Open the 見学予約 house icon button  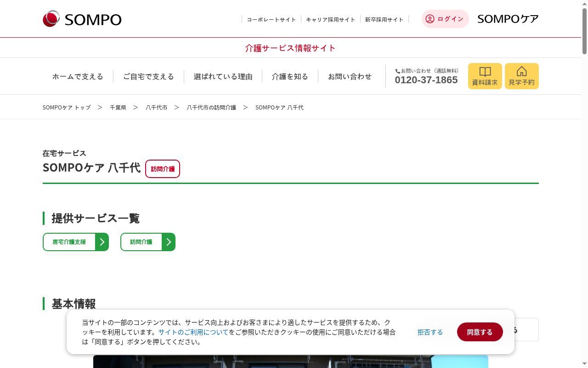(x=522, y=76)
